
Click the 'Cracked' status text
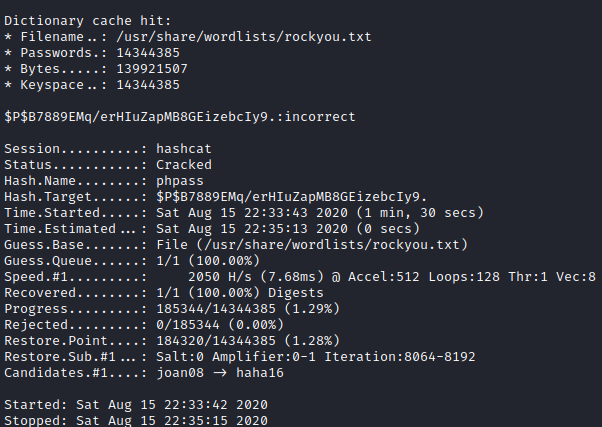[184, 164]
